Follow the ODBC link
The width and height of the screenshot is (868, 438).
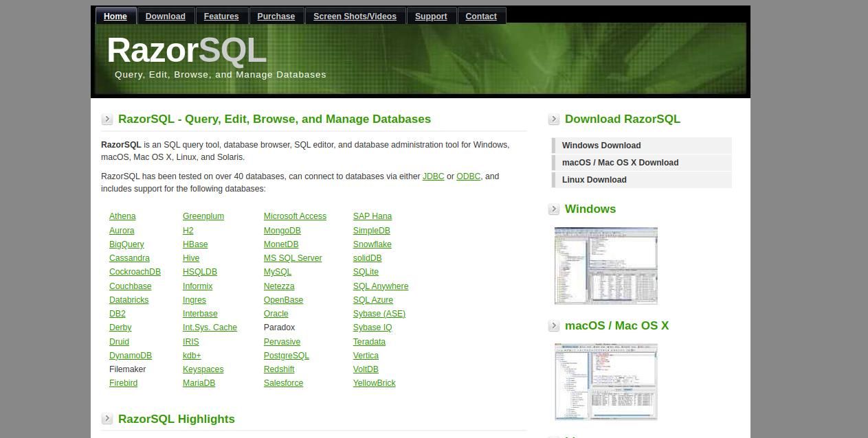468,176
